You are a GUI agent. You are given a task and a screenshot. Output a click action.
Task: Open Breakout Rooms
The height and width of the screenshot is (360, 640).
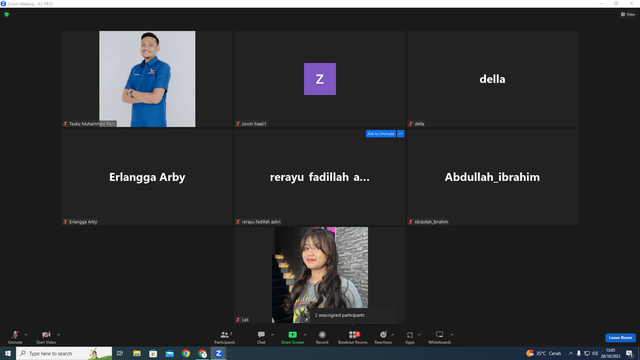pyautogui.click(x=353, y=337)
